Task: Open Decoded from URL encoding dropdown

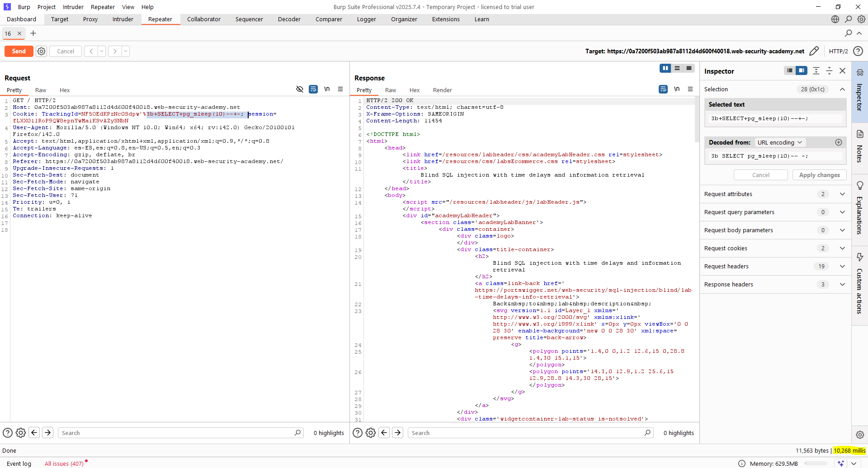Action: point(780,142)
